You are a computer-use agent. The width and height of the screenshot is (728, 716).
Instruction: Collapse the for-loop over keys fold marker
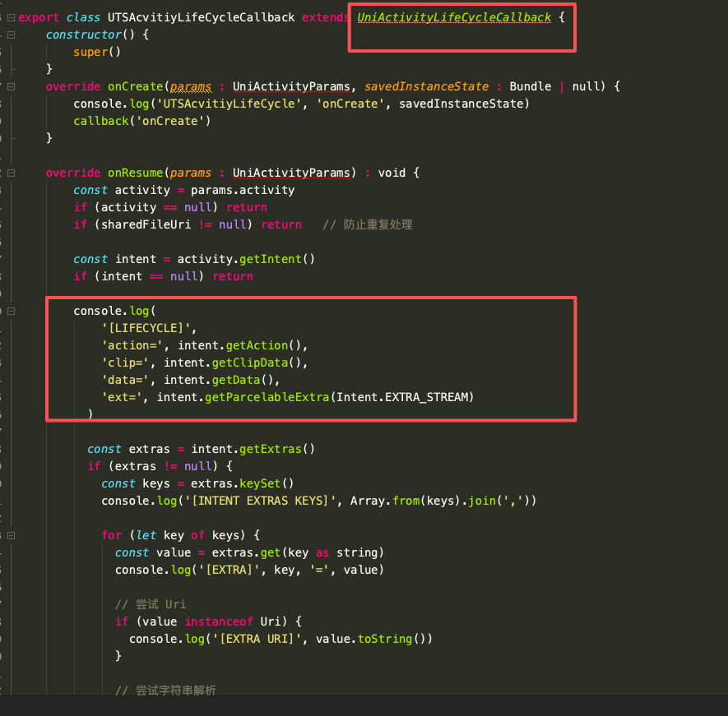pyautogui.click(x=11, y=535)
